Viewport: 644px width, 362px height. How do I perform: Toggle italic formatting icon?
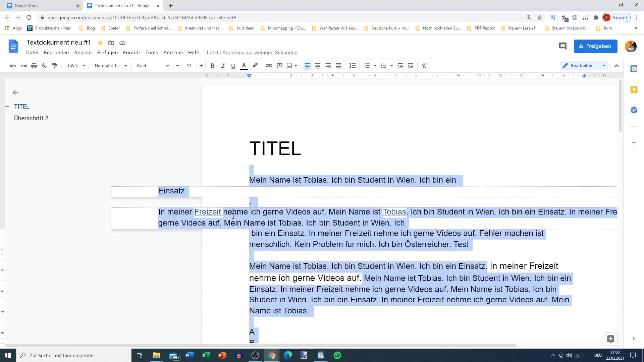[223, 66]
